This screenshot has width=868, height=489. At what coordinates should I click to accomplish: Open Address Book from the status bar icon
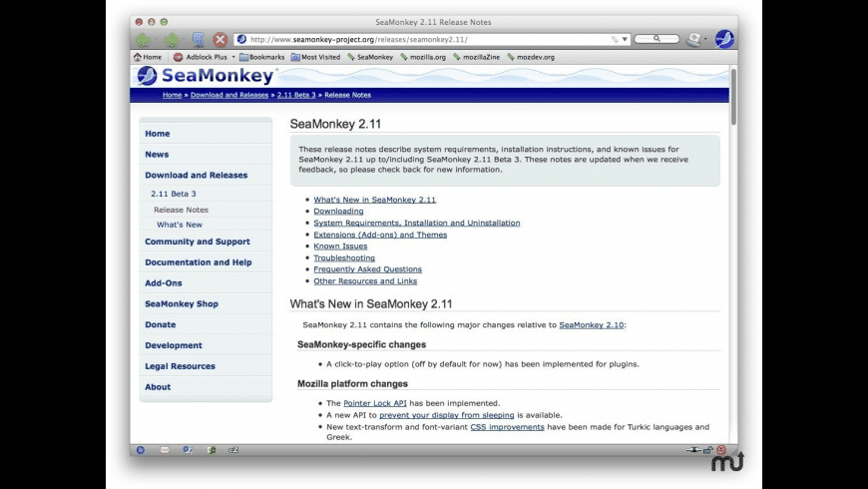pos(211,450)
